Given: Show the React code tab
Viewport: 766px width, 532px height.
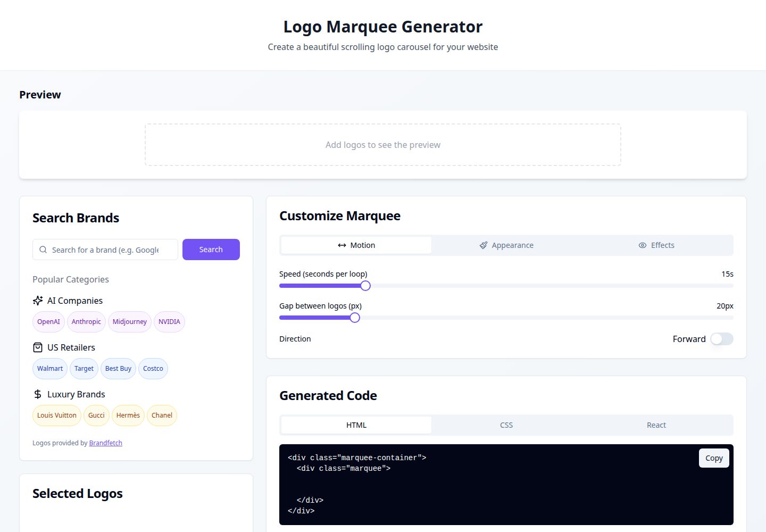Looking at the screenshot, I should pyautogui.click(x=656, y=425).
